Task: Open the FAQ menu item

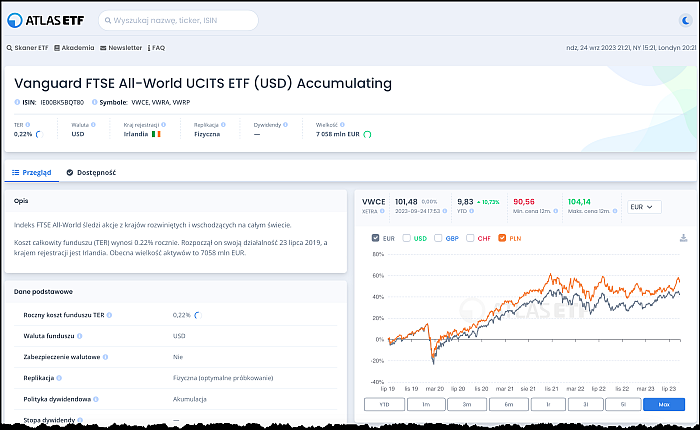Action: click(156, 48)
